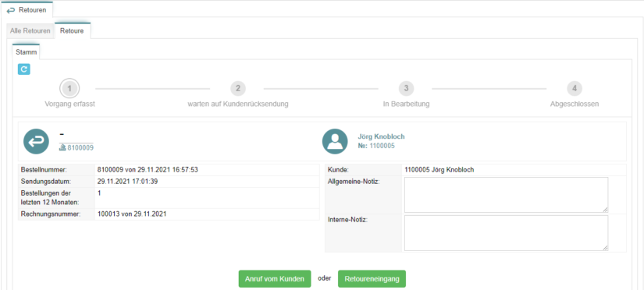Screen dimensions: 644x290
Task: Click the Retoureneingang button
Action: coord(372,278)
